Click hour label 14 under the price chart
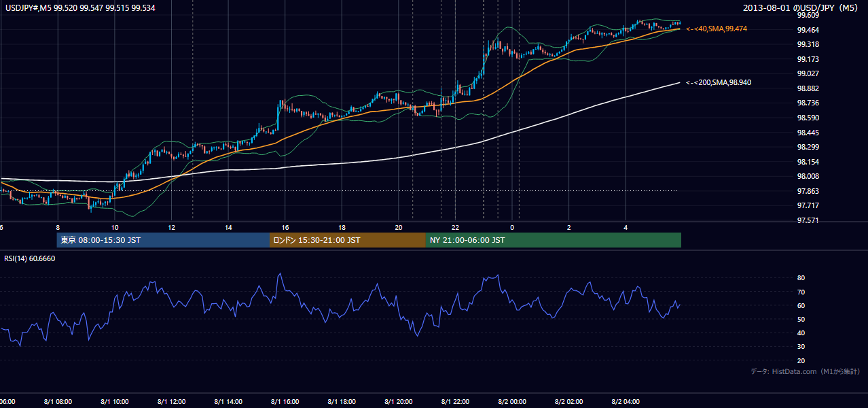The height and width of the screenshot is (408, 868). point(228,228)
